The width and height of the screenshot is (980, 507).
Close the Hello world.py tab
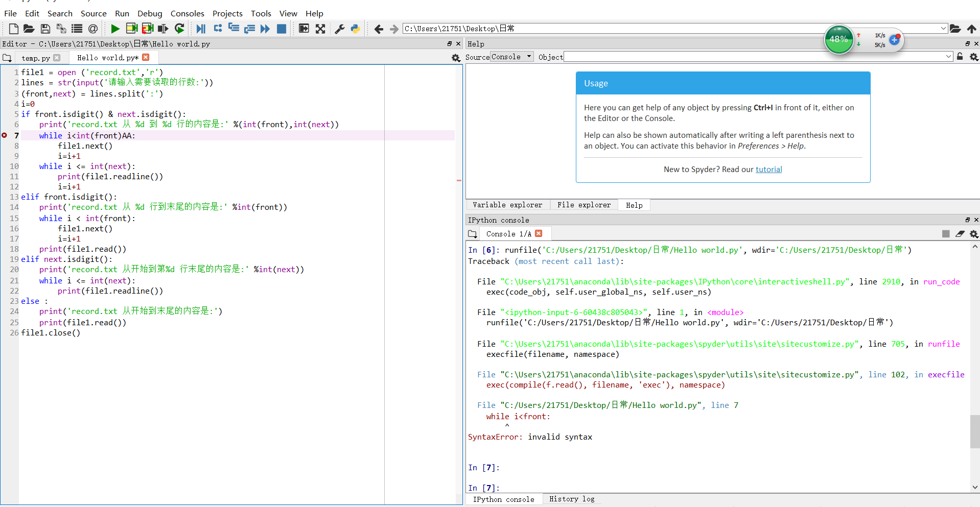[x=146, y=57]
